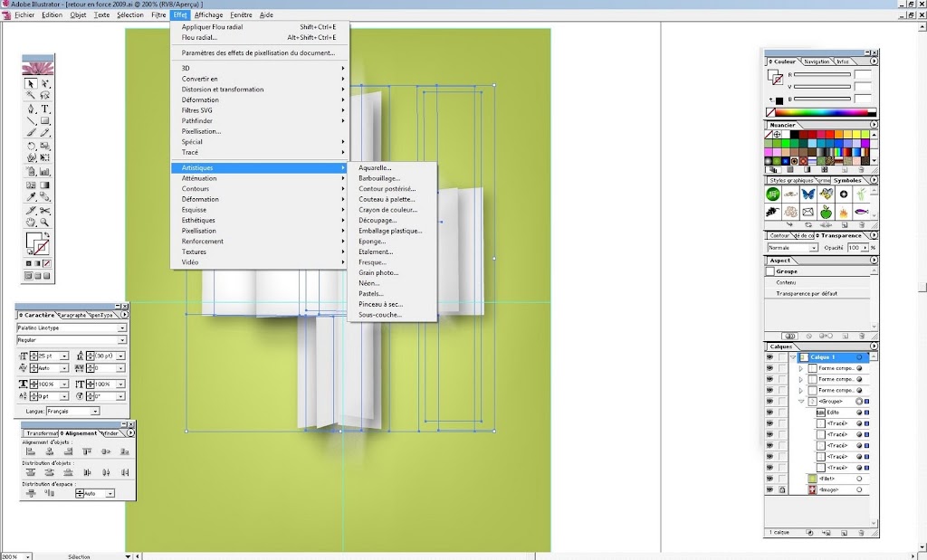Open the Regular font style dropdown

(x=122, y=340)
